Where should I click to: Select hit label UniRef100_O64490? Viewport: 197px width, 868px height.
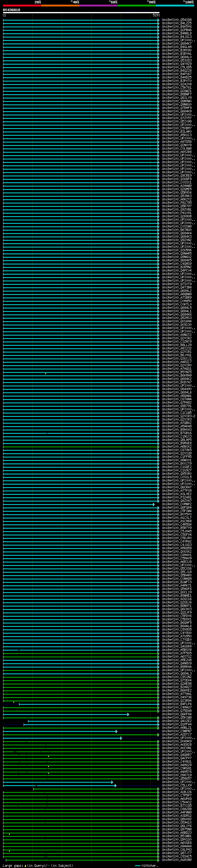point(177,389)
